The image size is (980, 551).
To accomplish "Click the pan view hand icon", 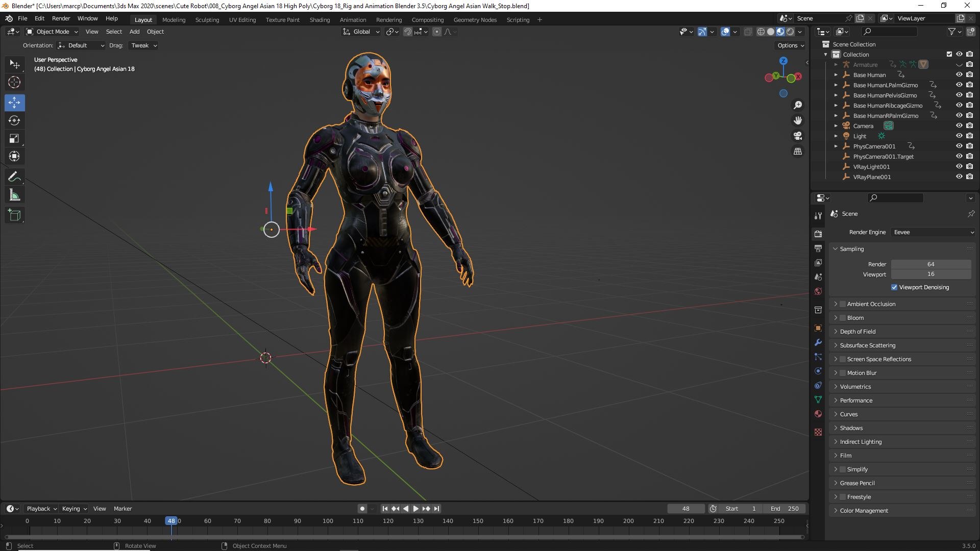I will pyautogui.click(x=797, y=120).
